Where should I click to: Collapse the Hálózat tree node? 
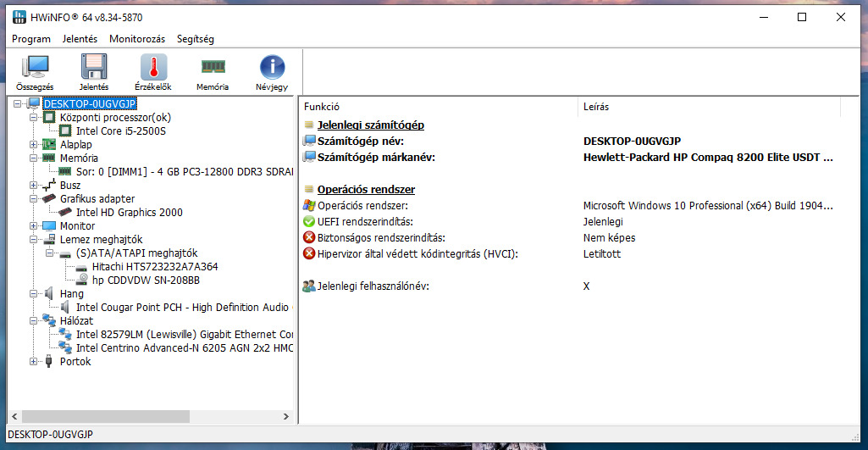[x=33, y=321]
